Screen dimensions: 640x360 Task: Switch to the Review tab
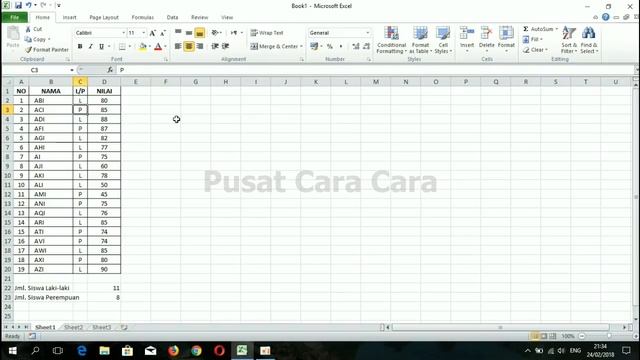199,17
